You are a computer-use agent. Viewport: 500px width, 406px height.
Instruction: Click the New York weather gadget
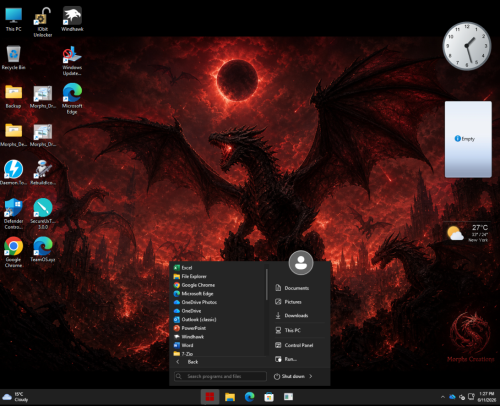tap(468, 233)
